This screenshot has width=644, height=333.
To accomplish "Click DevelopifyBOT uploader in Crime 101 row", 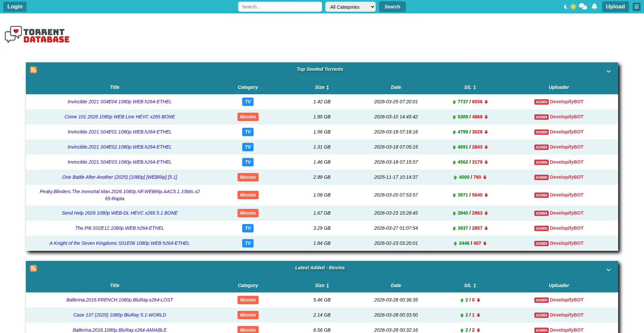I will click(567, 117).
